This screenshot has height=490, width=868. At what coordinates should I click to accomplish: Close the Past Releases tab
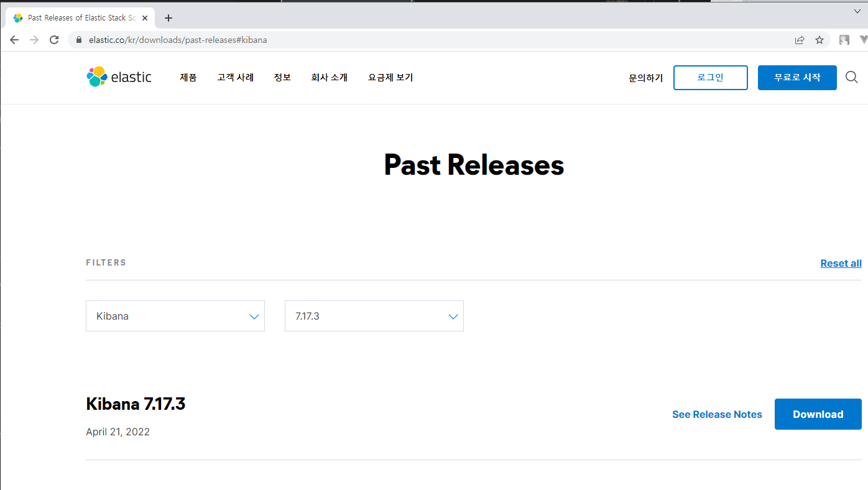point(145,18)
